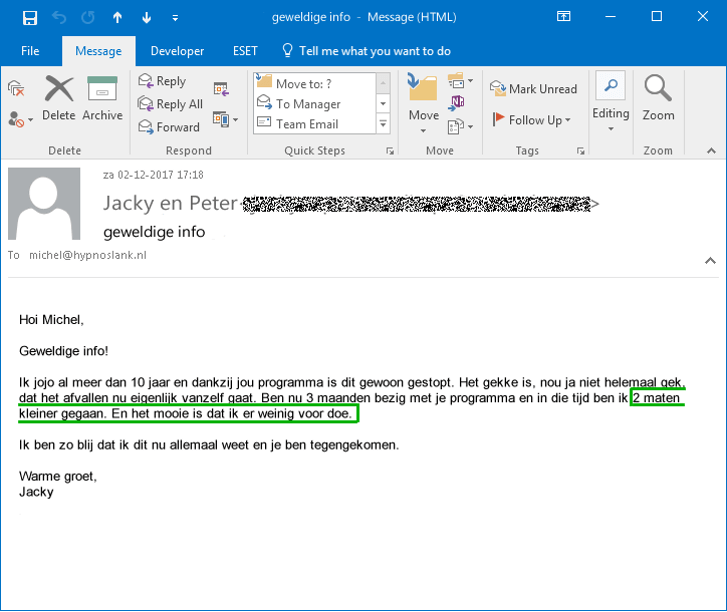
Task: Open More respond actions dropdown
Action: (225, 120)
